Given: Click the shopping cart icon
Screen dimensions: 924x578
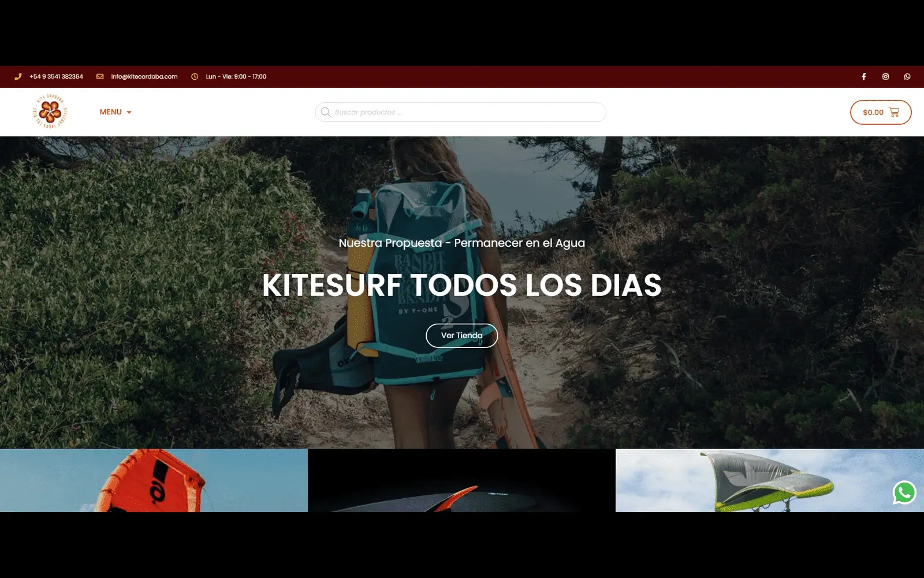Looking at the screenshot, I should click(x=894, y=112).
